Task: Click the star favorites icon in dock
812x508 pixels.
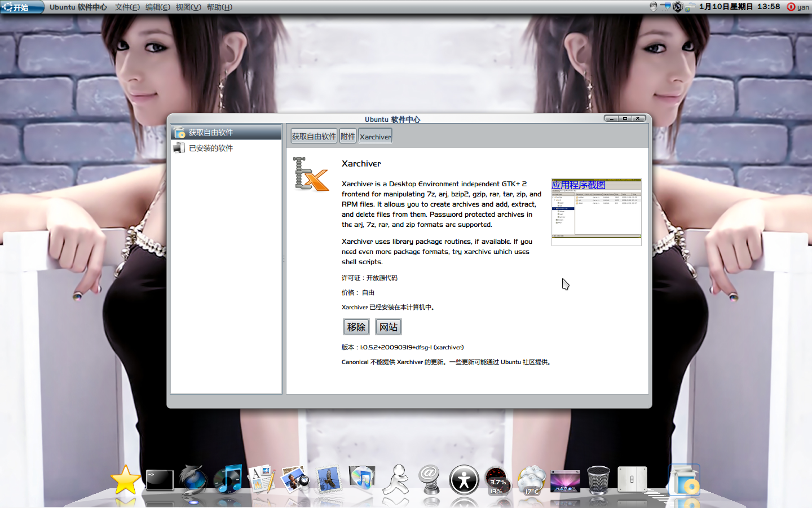Action: (x=125, y=480)
